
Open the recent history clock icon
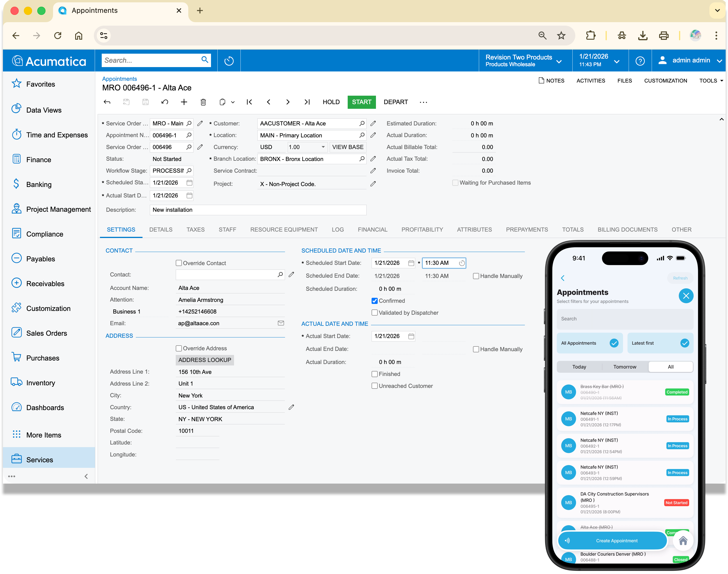tap(229, 61)
